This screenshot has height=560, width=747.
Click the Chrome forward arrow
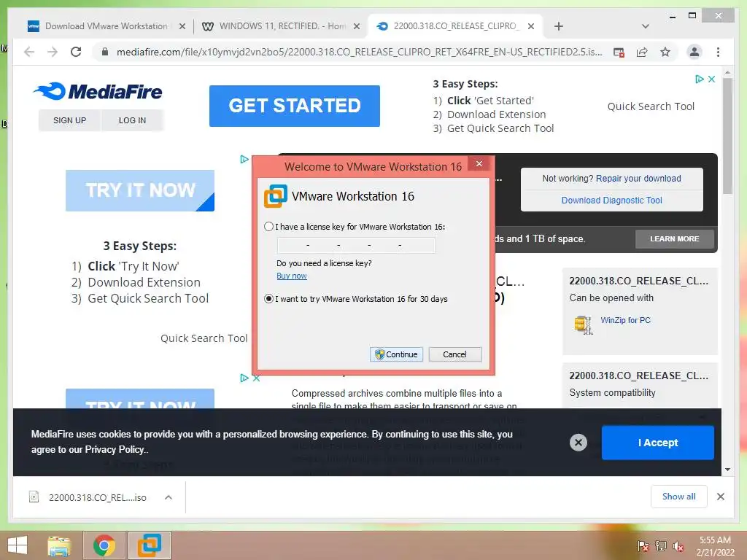point(53,52)
